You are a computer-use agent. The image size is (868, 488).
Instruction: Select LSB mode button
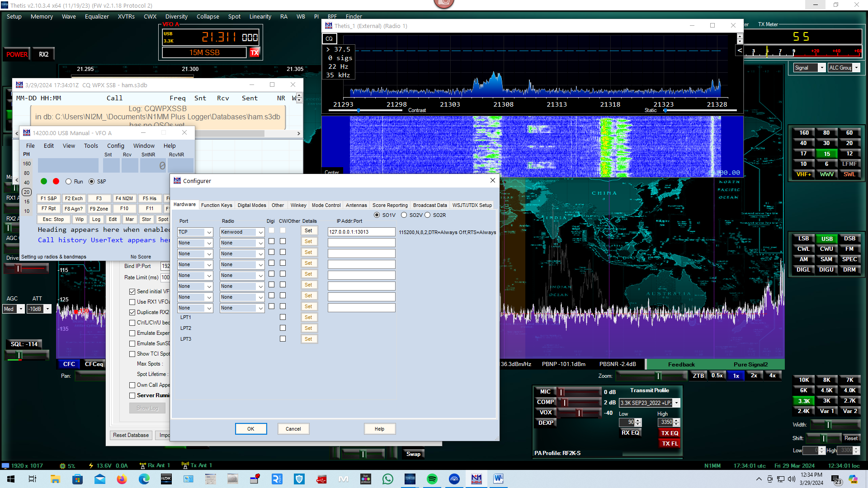pyautogui.click(x=803, y=239)
